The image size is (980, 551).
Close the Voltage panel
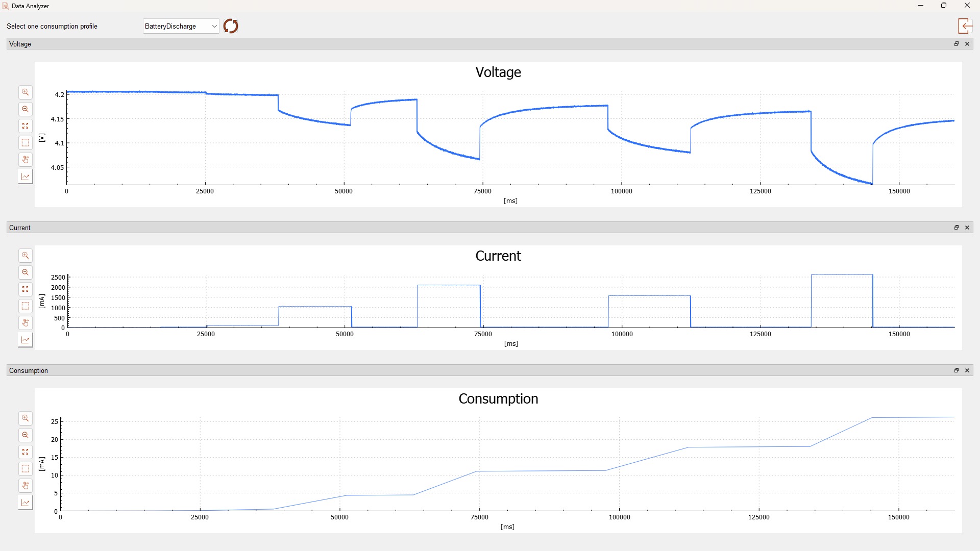tap(967, 44)
